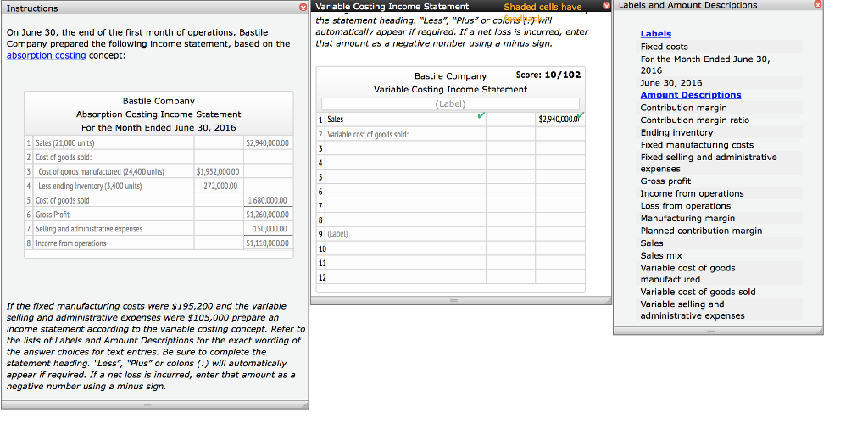Viewport: 868px width, 435px height.
Task: Close the Instructions panel
Action: click(303, 8)
